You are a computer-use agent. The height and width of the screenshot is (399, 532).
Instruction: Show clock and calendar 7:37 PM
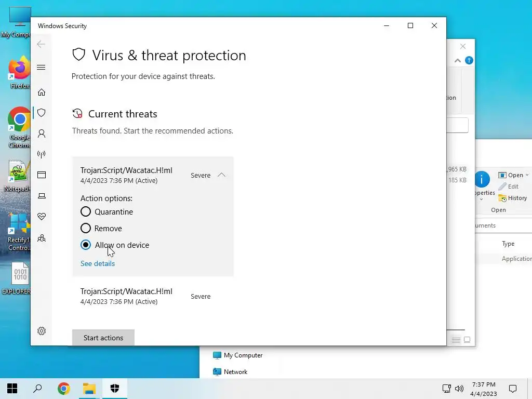click(484, 389)
